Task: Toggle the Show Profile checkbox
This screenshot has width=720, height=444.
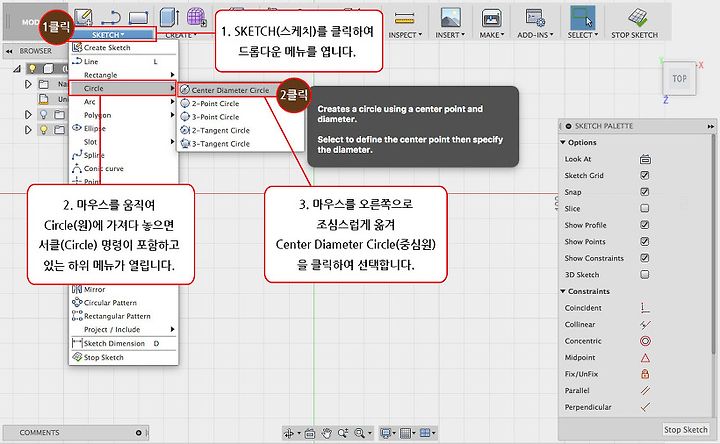Action: pos(645,225)
